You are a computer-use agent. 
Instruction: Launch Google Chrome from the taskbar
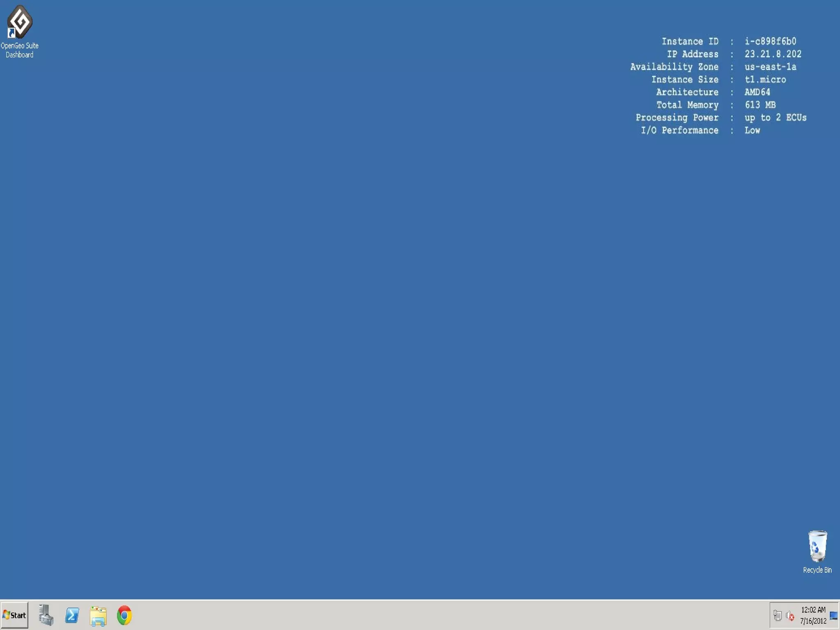click(x=124, y=615)
